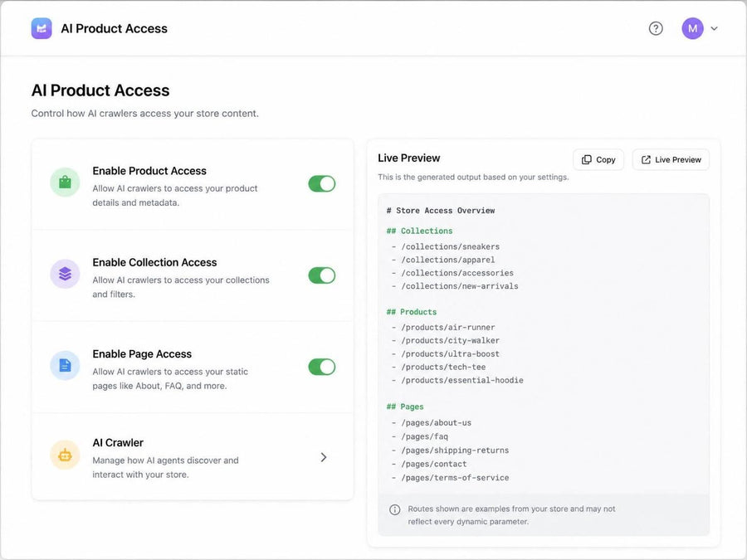Click the '/collections/new-arrivals' route
This screenshot has height=560, width=747.
[x=460, y=286]
